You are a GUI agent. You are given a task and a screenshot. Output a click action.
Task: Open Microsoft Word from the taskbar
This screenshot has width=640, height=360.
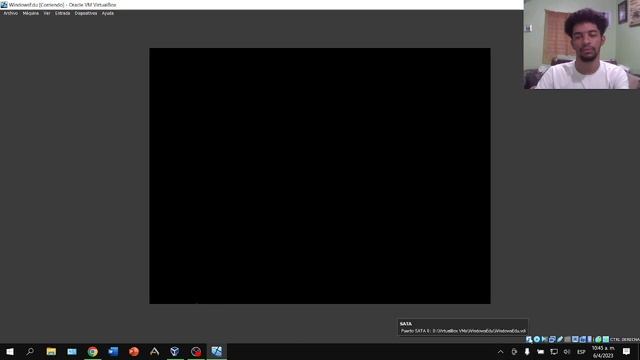coord(113,351)
